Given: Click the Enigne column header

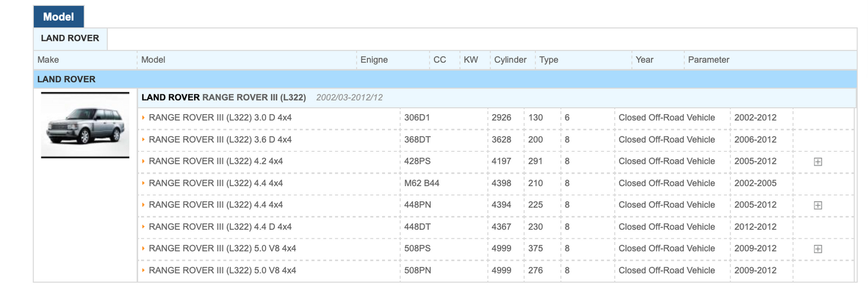Looking at the screenshot, I should 374,59.
